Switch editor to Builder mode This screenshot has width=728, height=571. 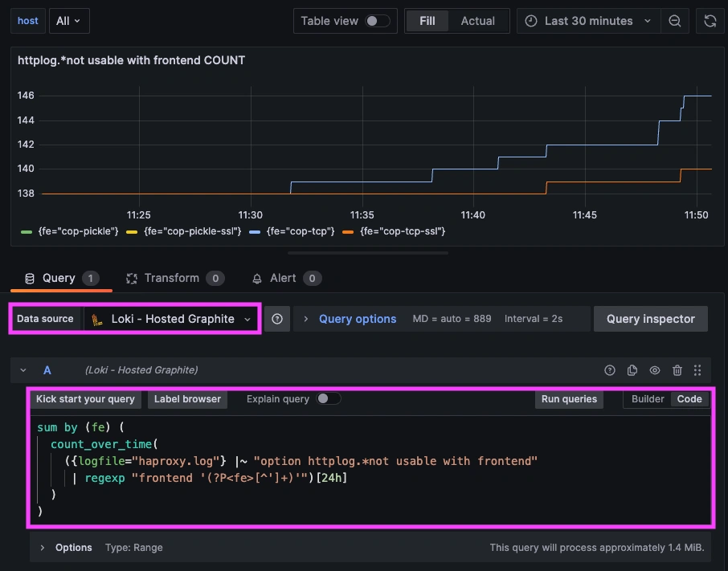tap(647, 399)
